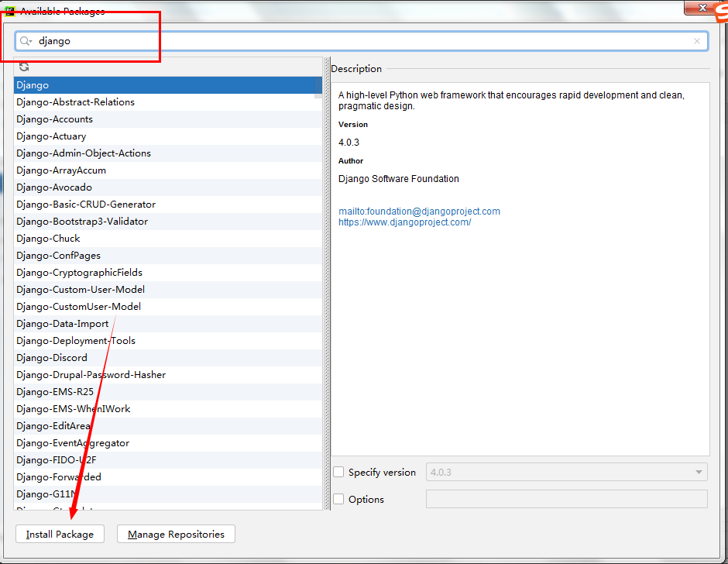Select Django-EMS-WhenIWork in the list
Viewport: 728px width, 564px height.
point(167,409)
